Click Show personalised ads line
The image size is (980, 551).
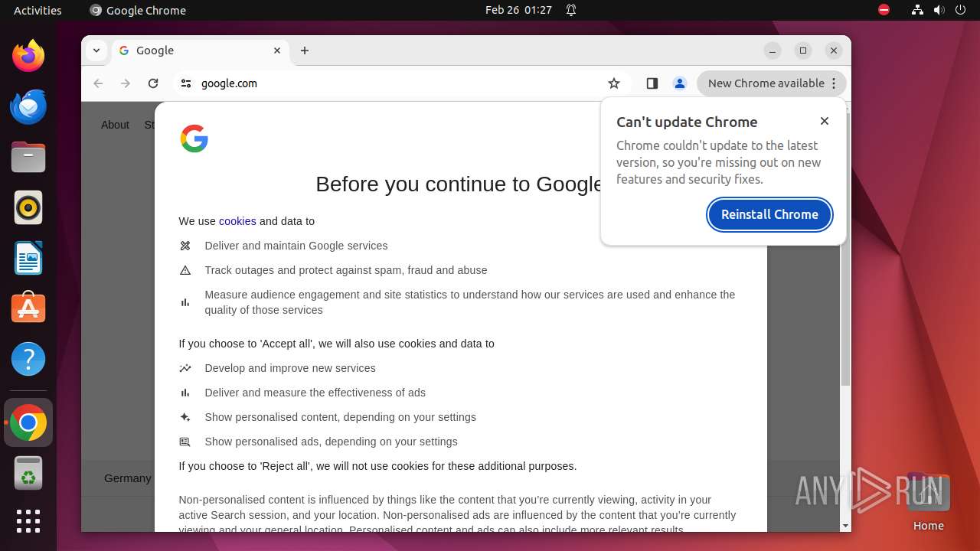tap(331, 442)
